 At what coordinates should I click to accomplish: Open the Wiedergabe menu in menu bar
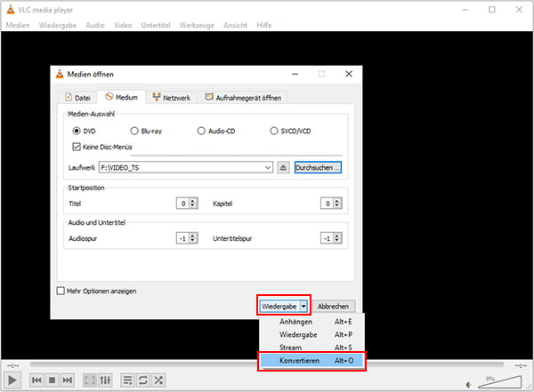click(58, 25)
